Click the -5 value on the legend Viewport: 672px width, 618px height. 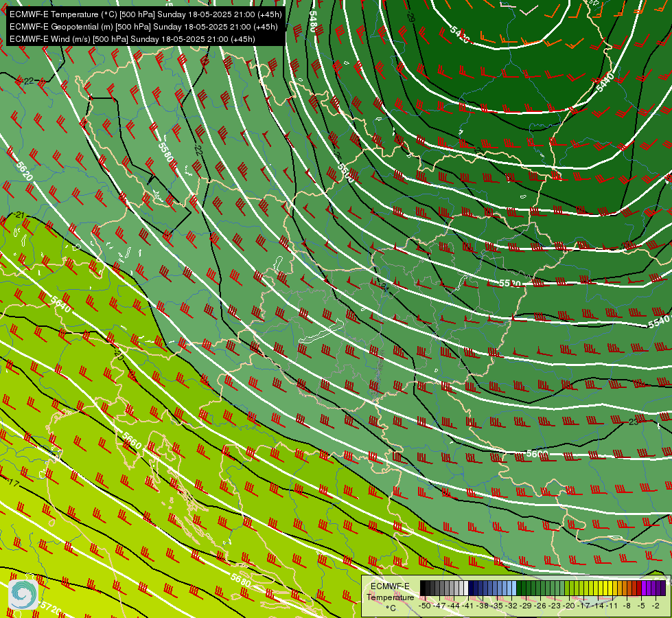click(x=641, y=606)
